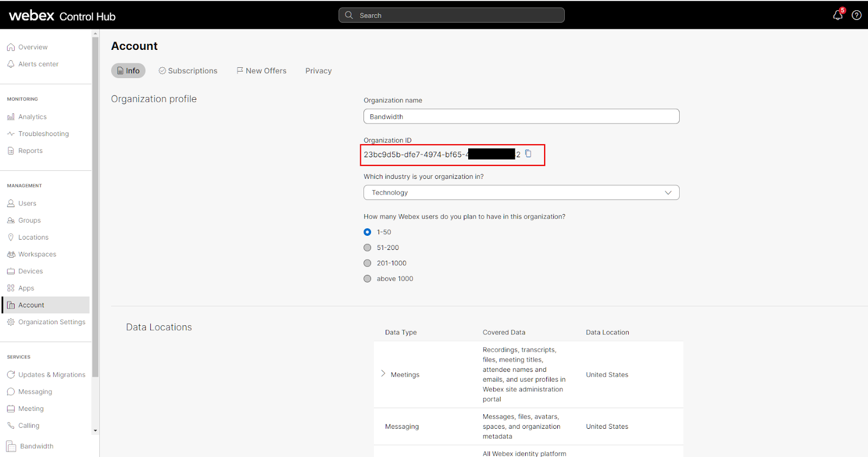Screen dimensions: 868x457
Task: Open Reports page
Action: [30, 151]
